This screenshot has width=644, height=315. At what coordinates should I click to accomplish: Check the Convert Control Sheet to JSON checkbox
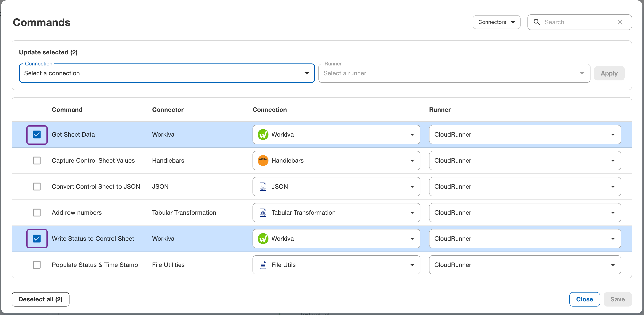[37, 186]
